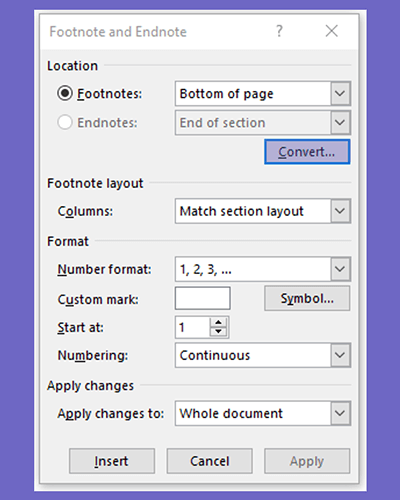Open the End of section dropdown
Screen dimensions: 400x500
click(x=263, y=123)
